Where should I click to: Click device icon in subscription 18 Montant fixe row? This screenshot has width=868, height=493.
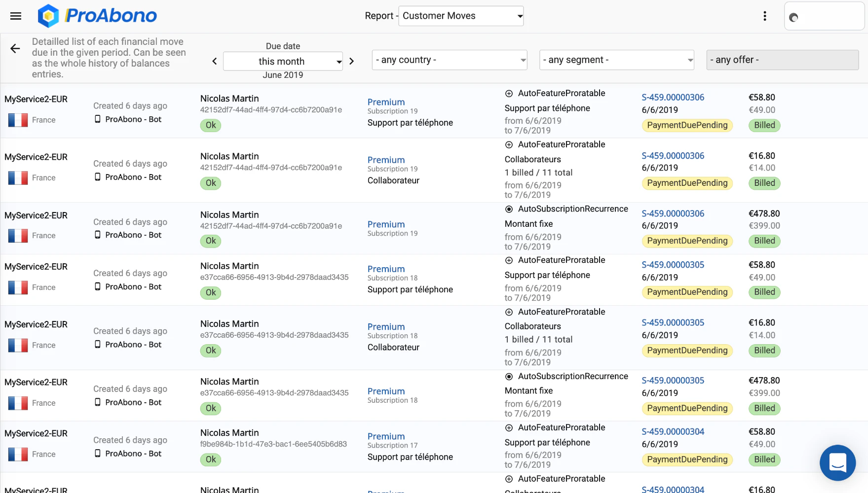point(98,402)
